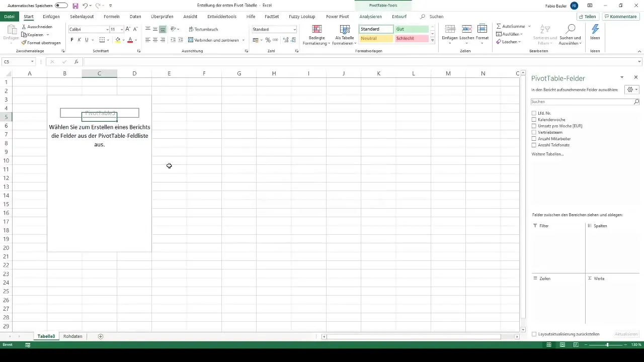Viewport: 644px width, 362px height.
Task: Switch to the Einfügen tab
Action: [51, 17]
